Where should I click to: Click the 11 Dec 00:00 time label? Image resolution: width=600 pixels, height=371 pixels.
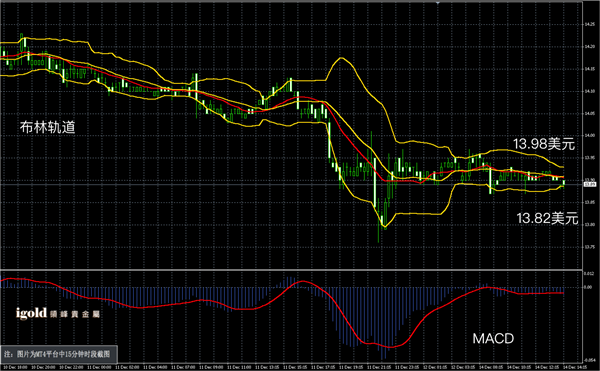tap(99, 368)
